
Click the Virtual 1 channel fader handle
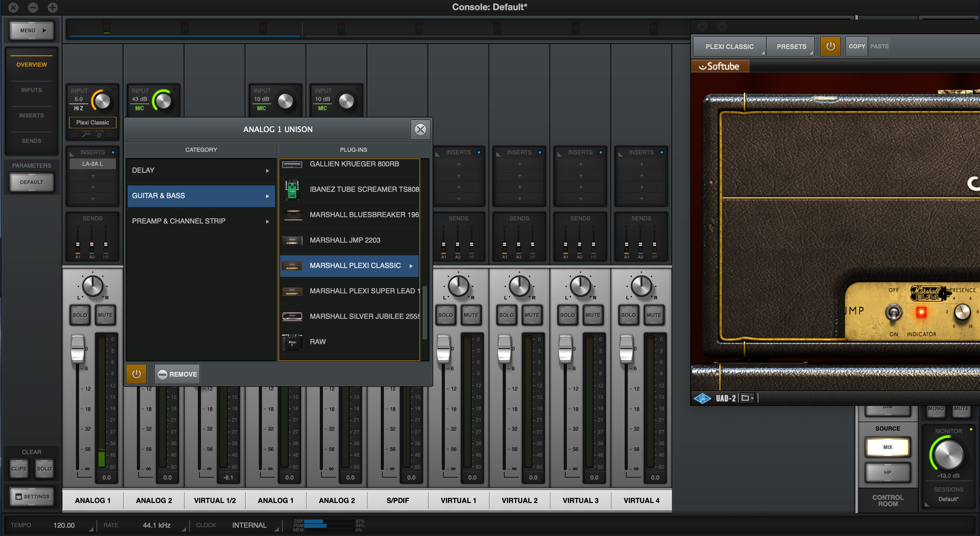click(443, 349)
